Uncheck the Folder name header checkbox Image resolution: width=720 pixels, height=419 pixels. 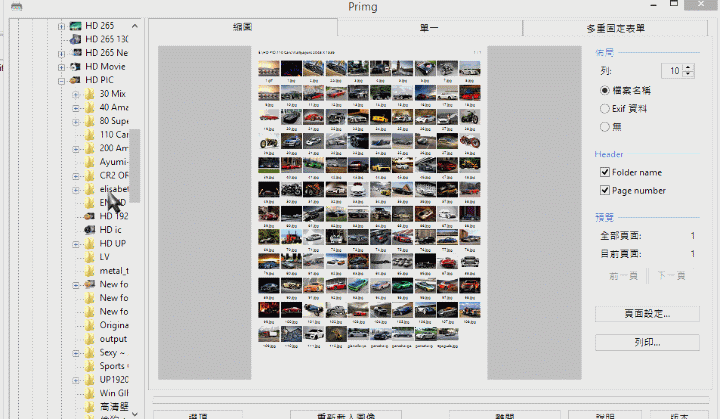pyautogui.click(x=605, y=172)
